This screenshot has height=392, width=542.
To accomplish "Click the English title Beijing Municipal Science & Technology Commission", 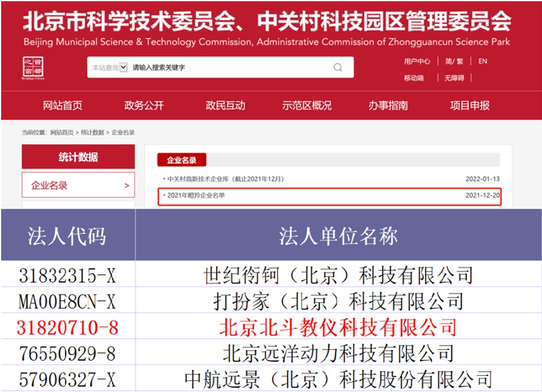I will [138, 42].
